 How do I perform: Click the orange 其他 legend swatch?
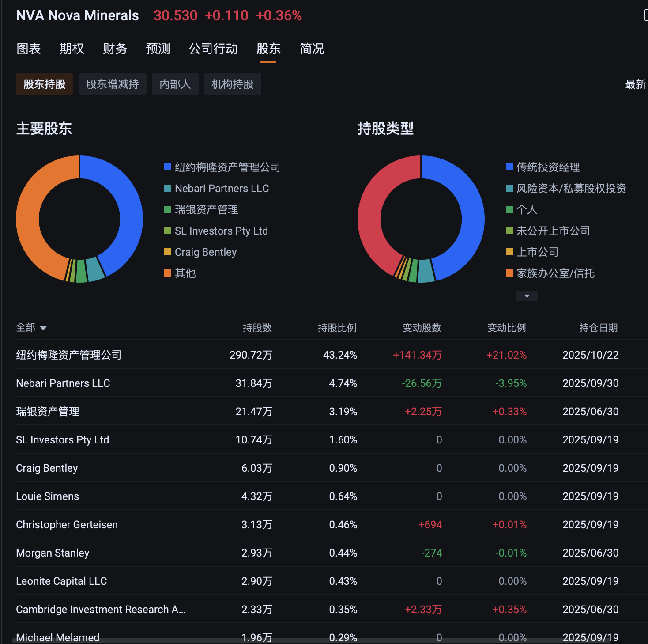[168, 273]
